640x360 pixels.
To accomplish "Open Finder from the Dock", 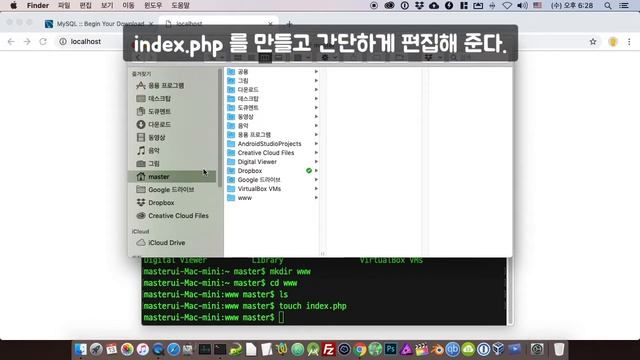I will click(x=80, y=349).
